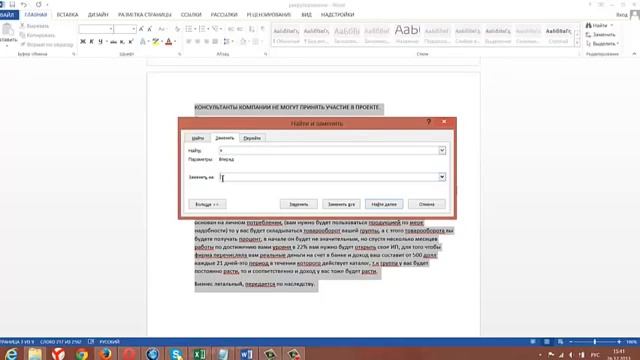640x360 pixels.
Task: Expand the styles gallery
Action: pos(577,44)
